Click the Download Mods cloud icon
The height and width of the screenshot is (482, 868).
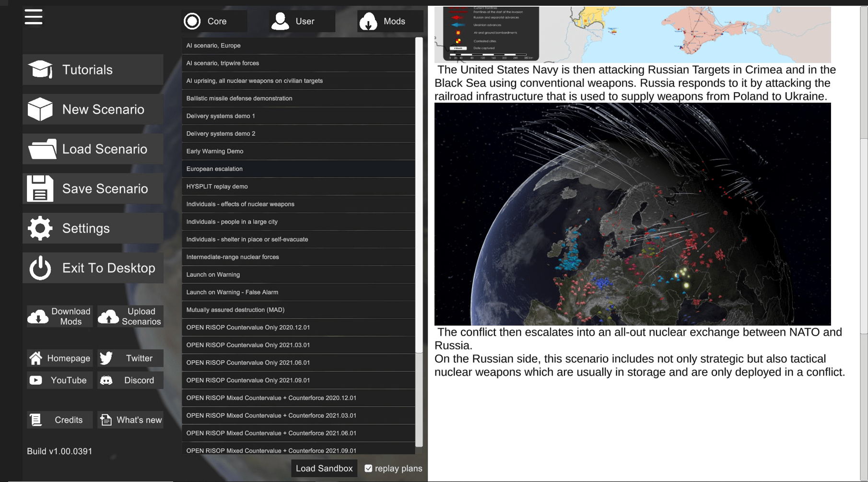click(x=38, y=317)
